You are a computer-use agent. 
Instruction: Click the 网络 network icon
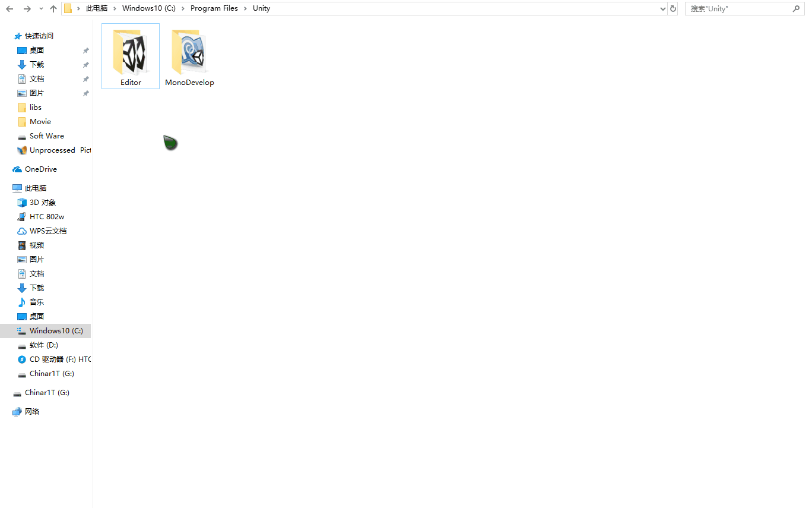pyautogui.click(x=17, y=412)
